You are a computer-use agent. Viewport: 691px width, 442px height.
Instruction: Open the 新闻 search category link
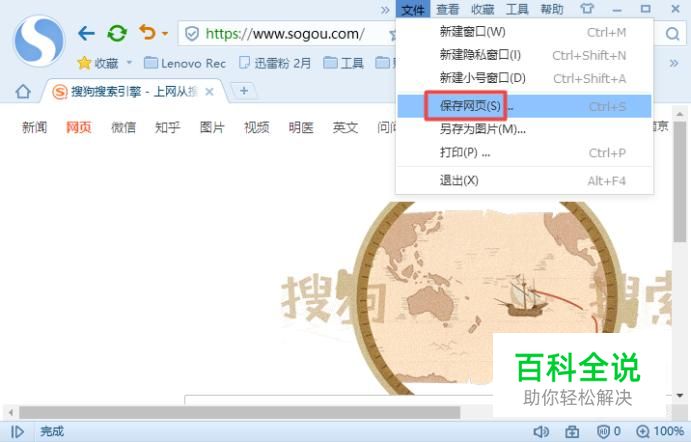pyautogui.click(x=34, y=127)
